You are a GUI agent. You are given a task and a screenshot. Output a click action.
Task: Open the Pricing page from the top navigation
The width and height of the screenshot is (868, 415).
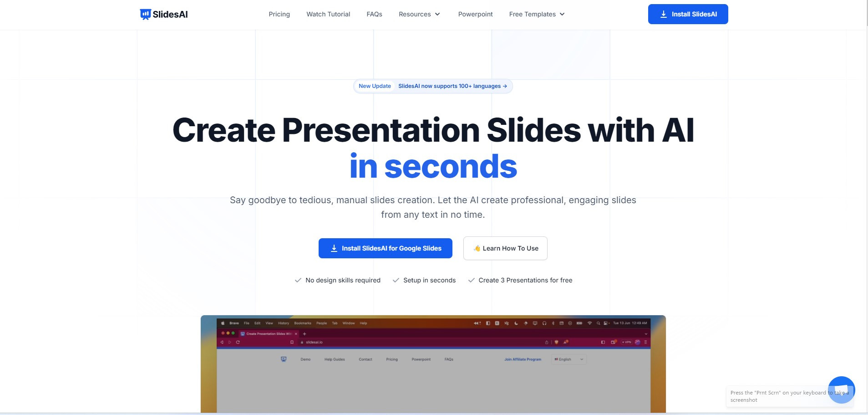(279, 14)
